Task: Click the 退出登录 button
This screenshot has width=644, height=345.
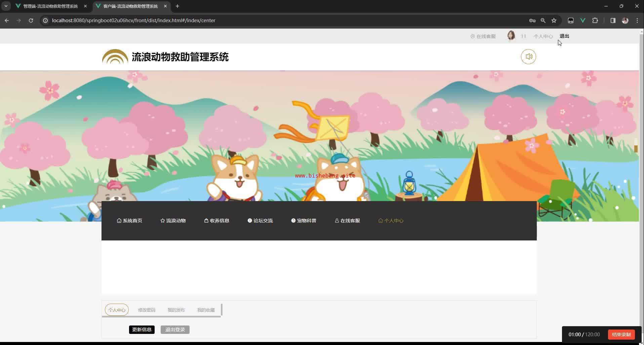Action: tap(175, 330)
